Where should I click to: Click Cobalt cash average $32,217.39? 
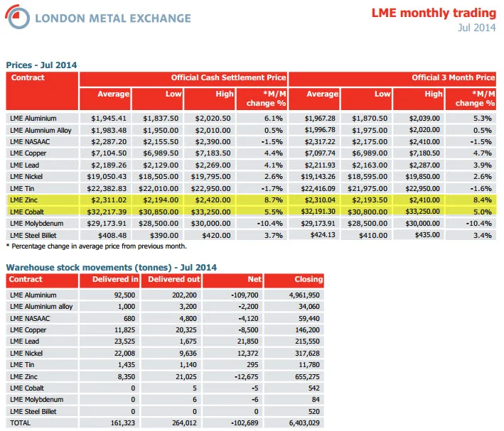click(107, 212)
